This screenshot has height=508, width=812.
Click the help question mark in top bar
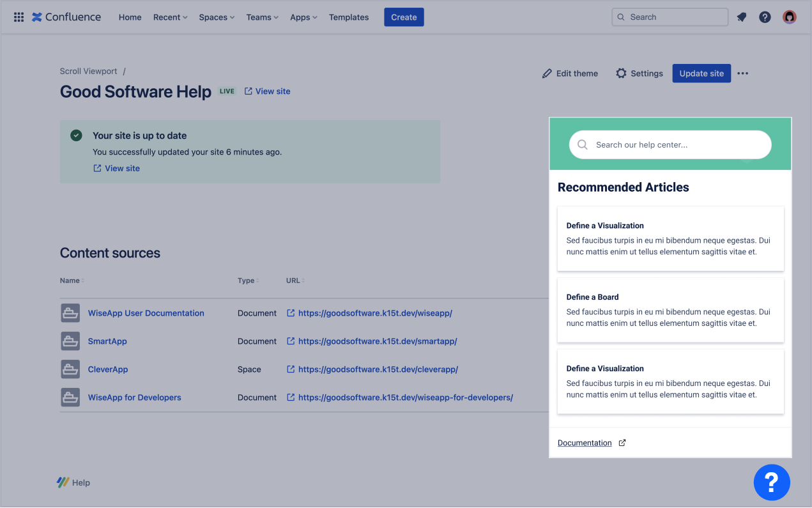(x=765, y=17)
